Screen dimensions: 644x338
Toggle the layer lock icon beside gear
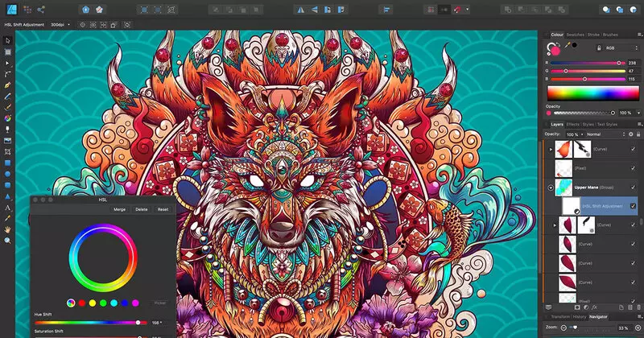click(638, 134)
